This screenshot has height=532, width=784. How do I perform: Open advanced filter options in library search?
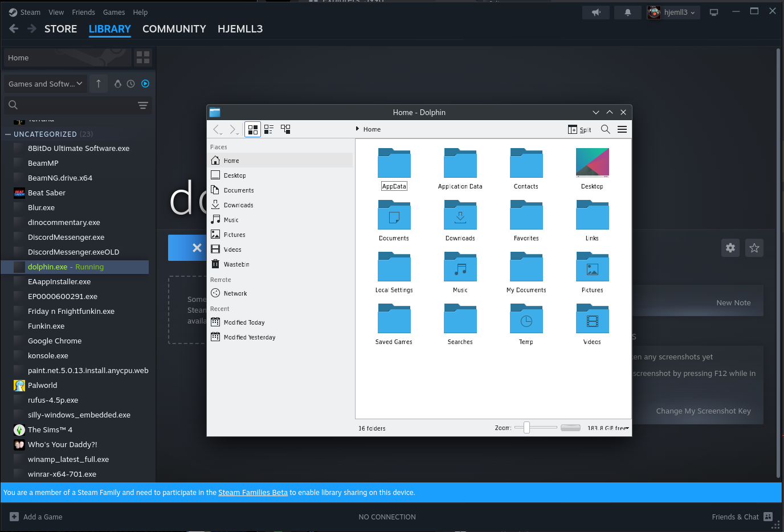(143, 105)
